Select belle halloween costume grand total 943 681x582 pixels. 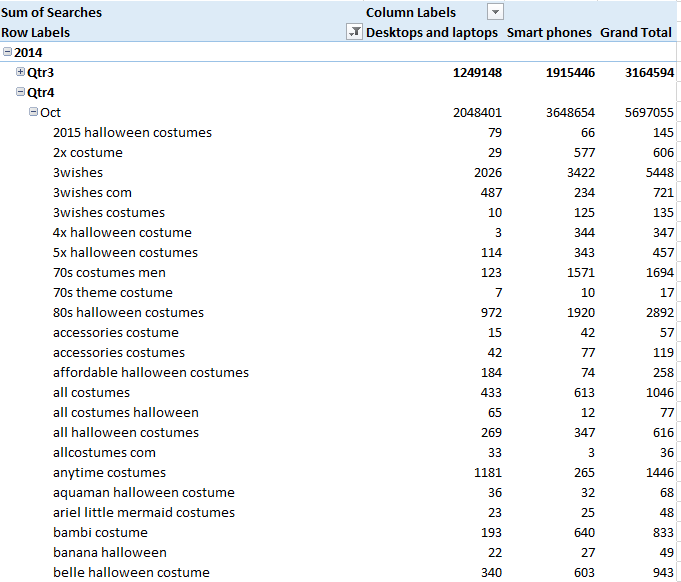[663, 572]
